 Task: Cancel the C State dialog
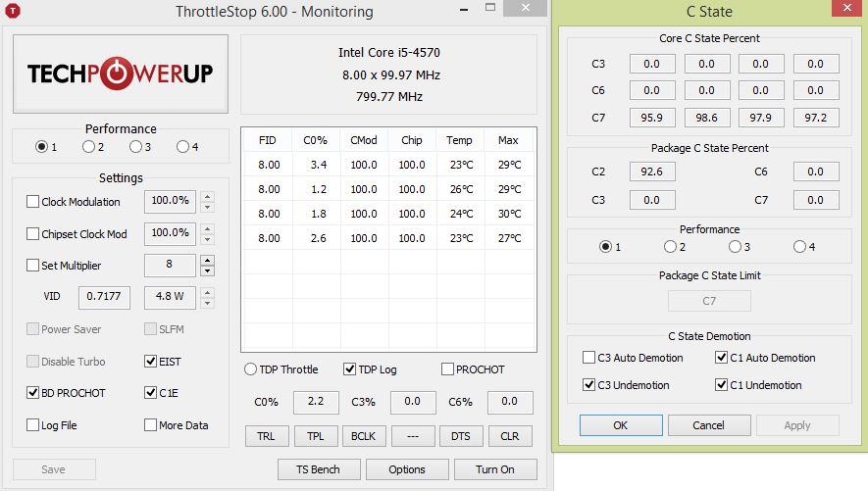click(x=709, y=425)
